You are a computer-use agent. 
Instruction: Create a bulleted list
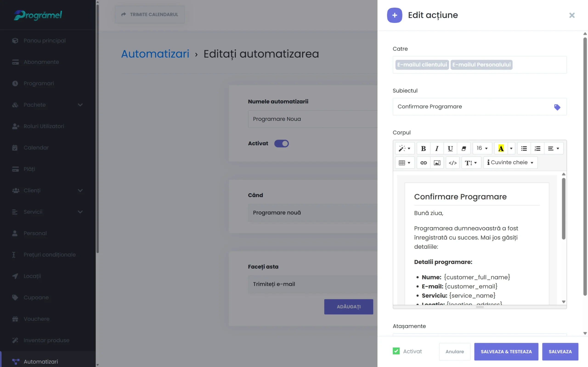[x=524, y=148]
